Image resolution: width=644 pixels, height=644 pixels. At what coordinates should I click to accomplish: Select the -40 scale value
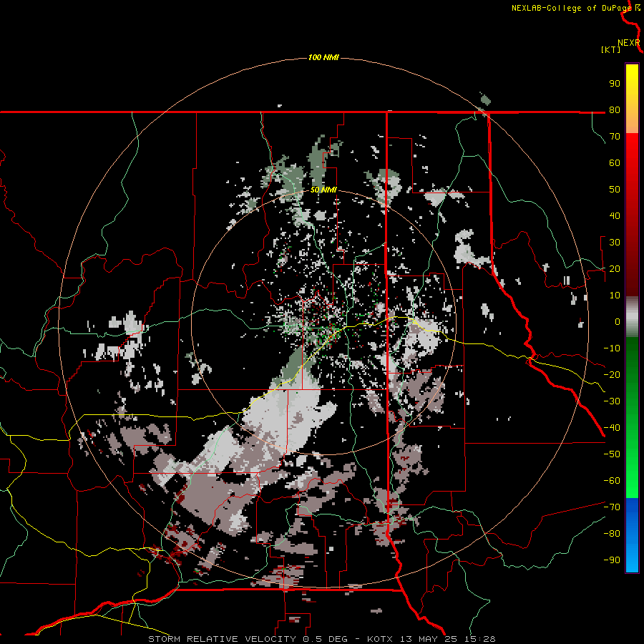click(x=612, y=428)
